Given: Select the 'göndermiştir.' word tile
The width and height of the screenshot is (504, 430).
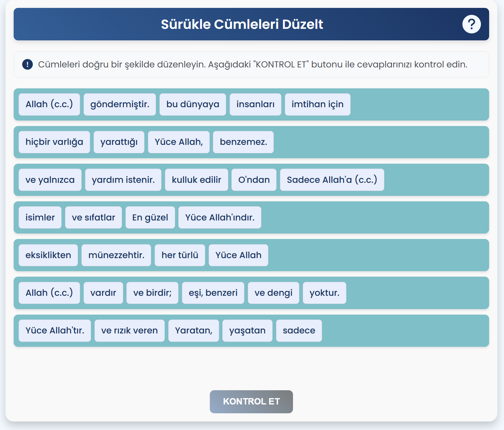Looking at the screenshot, I should (120, 104).
